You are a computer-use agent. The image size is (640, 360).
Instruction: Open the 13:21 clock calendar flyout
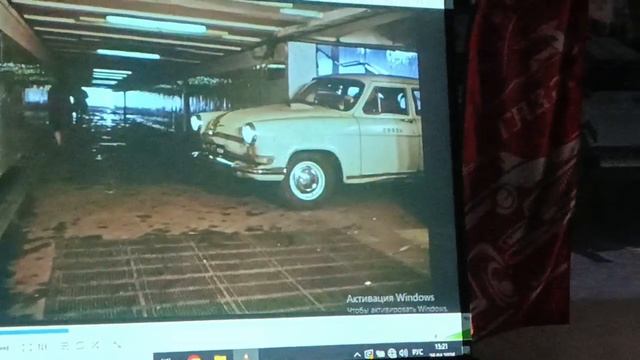pyautogui.click(x=442, y=350)
